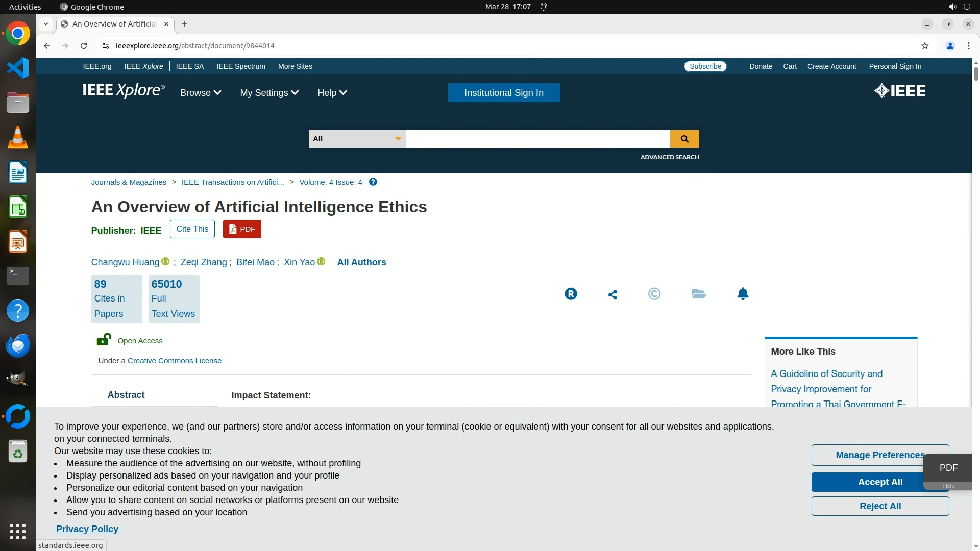Click the orange magnifier search button

pos(684,139)
